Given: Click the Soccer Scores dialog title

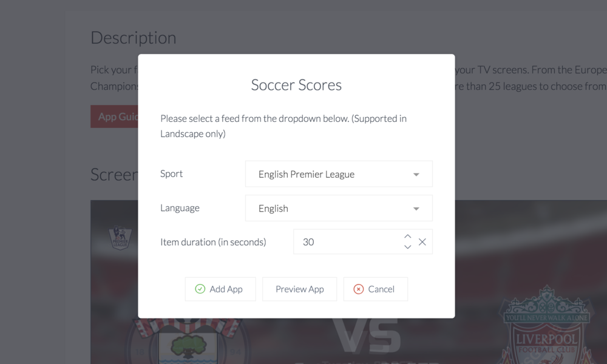Looking at the screenshot, I should click(x=297, y=85).
